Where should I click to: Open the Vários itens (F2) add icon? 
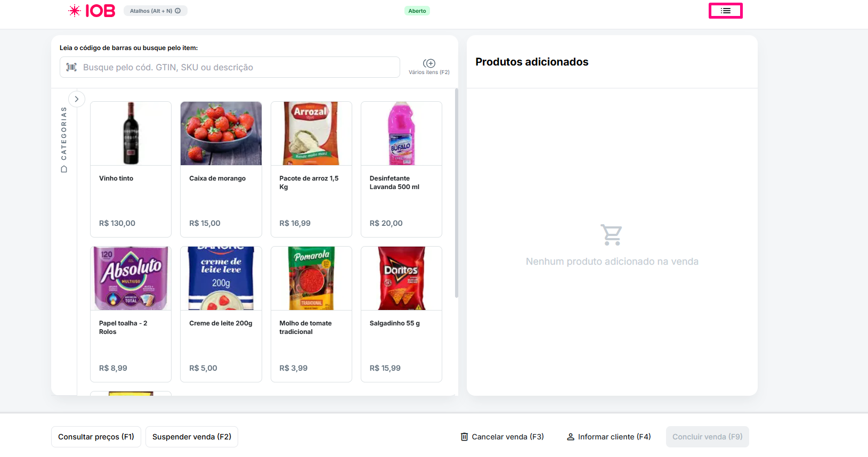(429, 63)
